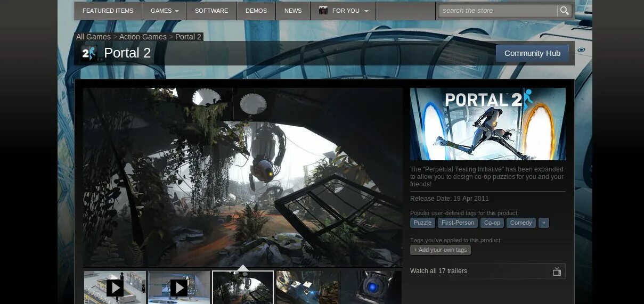Click the Portal 2 game icon beside title

pos(88,53)
